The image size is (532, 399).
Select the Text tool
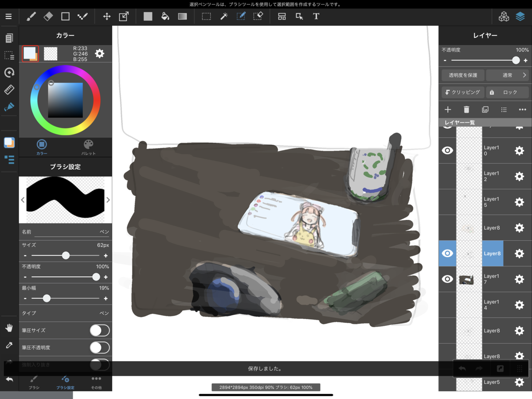[316, 16]
